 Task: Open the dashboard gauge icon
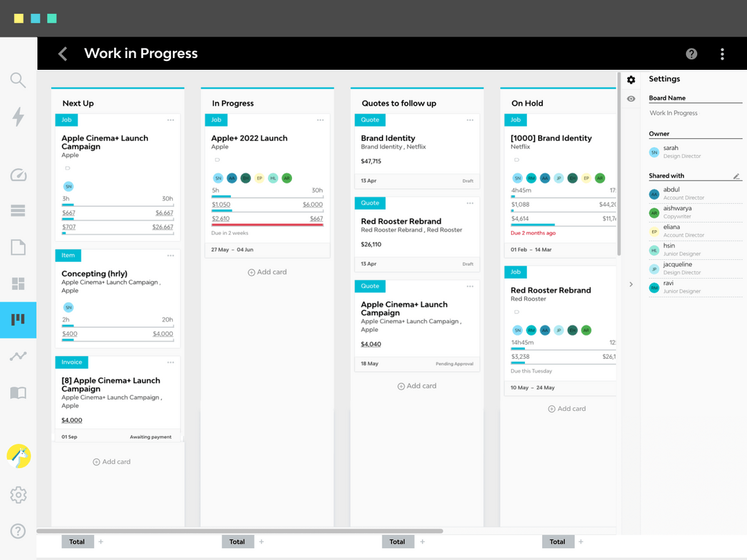(18, 175)
